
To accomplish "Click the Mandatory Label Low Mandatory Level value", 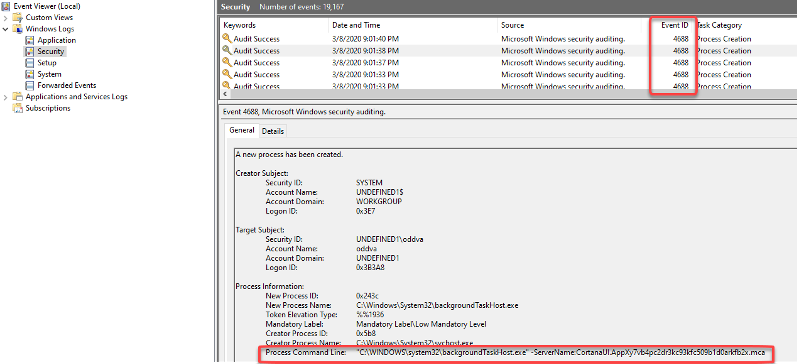I will [x=421, y=324].
